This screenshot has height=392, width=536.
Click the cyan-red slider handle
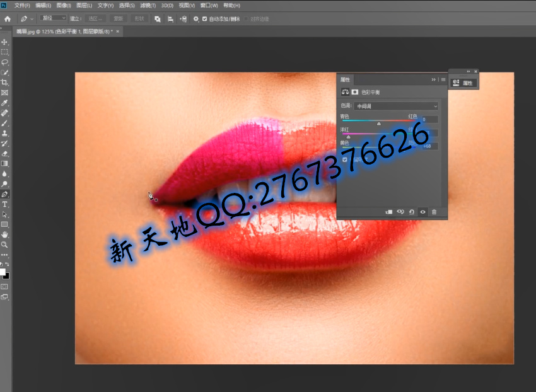pyautogui.click(x=379, y=124)
